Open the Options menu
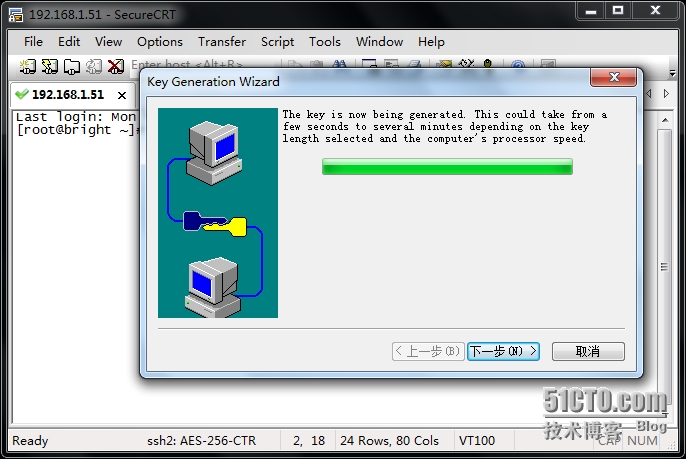The width and height of the screenshot is (686, 459). tap(160, 42)
